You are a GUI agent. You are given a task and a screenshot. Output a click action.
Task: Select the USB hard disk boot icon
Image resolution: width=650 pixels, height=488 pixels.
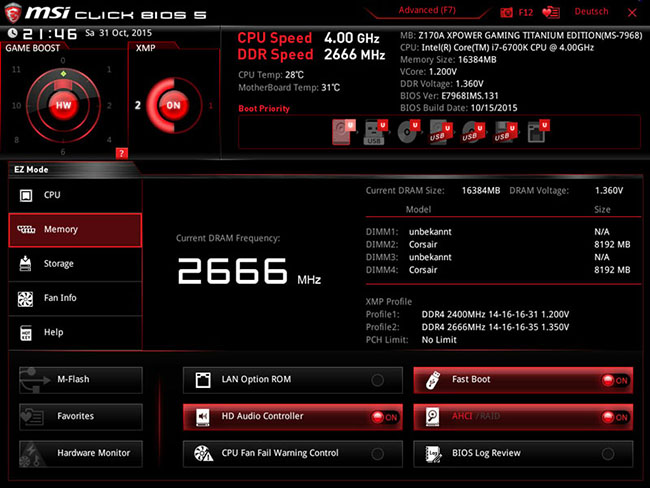[x=440, y=132]
